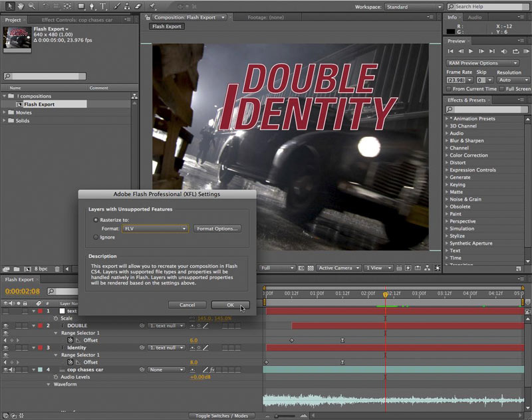Click the trash icon in Project panel
The image size is (532, 420).
57,269
